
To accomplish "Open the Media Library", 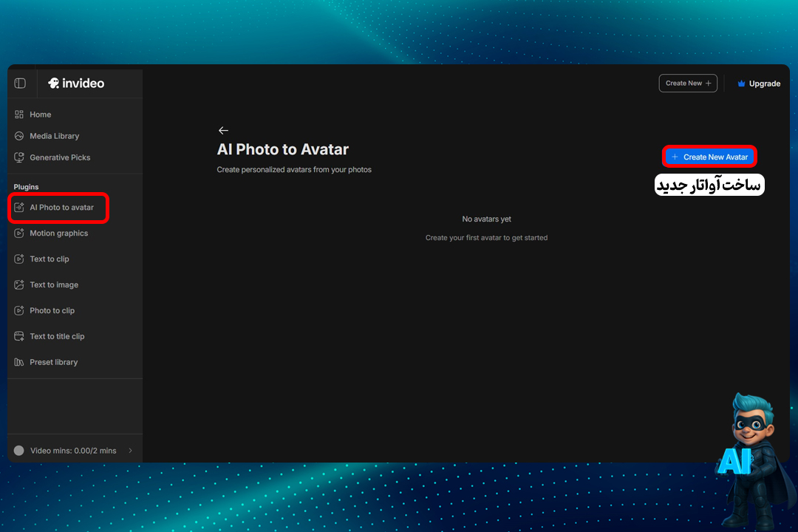I will [54, 136].
